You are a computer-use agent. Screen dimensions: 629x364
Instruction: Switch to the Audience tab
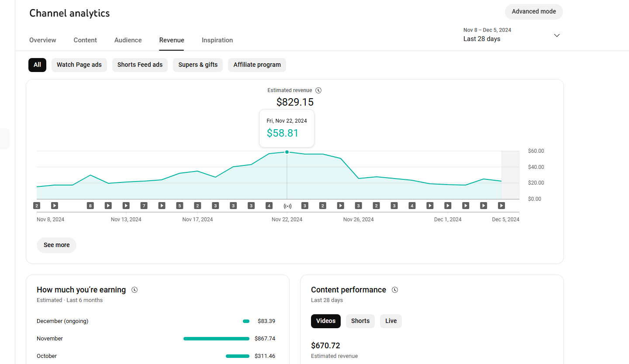click(x=128, y=40)
